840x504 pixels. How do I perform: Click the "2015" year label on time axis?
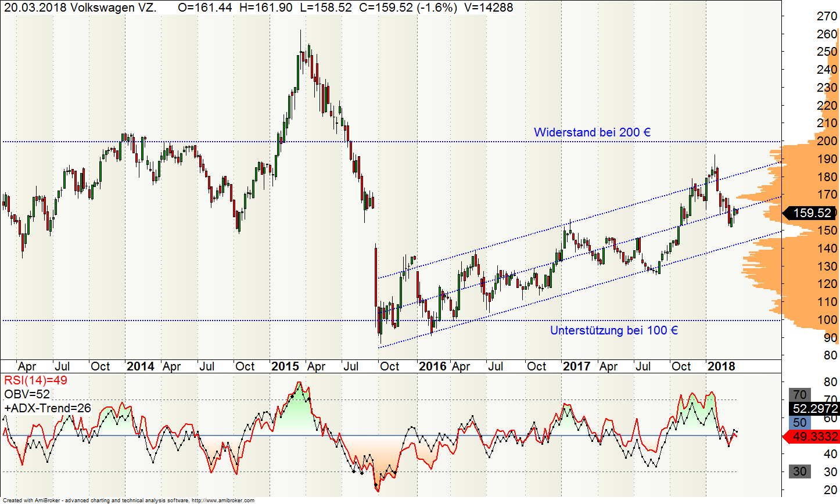(x=285, y=366)
